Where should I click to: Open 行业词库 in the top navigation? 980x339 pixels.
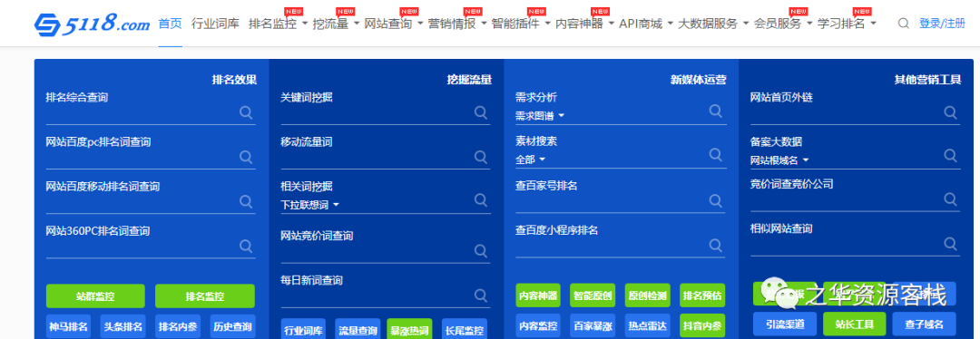click(215, 24)
